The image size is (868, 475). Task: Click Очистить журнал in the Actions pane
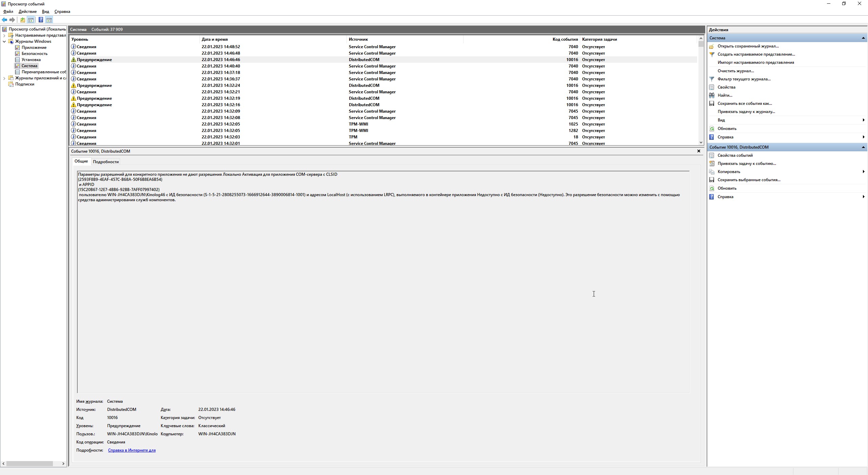pos(735,71)
